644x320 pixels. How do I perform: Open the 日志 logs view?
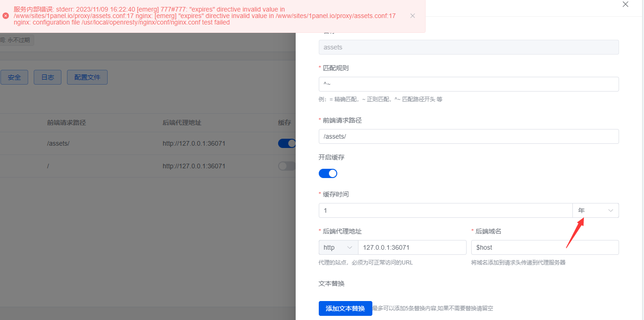click(47, 77)
